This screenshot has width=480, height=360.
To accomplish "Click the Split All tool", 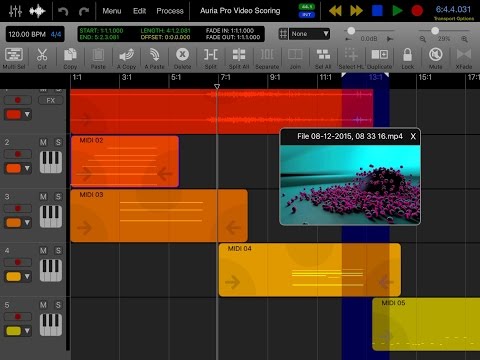I will [x=239, y=58].
